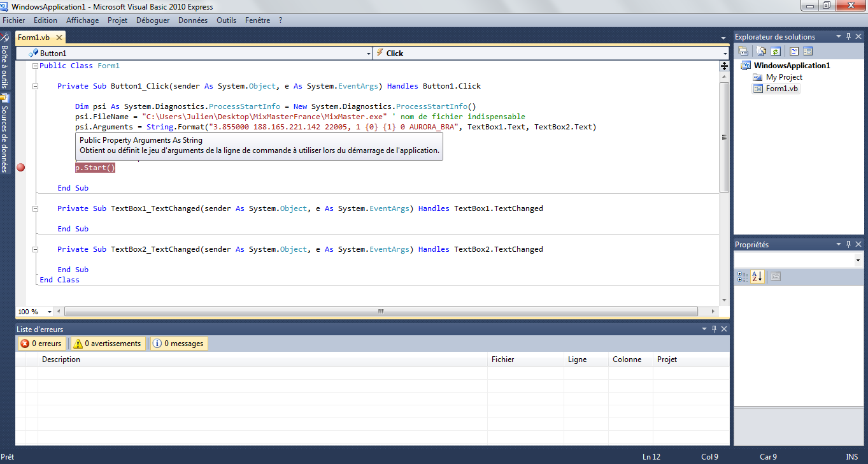The height and width of the screenshot is (464, 868).
Task: Click the Form1.vb file icon in tree
Action: point(758,89)
